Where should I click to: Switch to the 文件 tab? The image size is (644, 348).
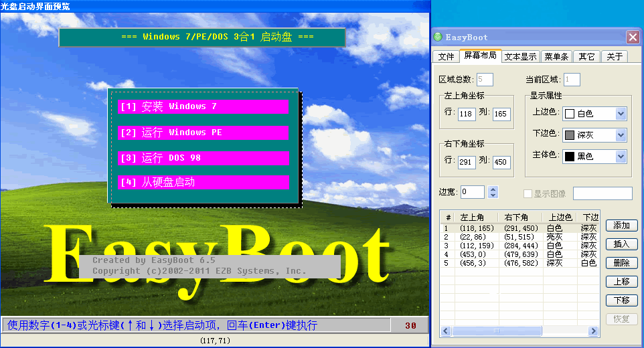(x=446, y=57)
